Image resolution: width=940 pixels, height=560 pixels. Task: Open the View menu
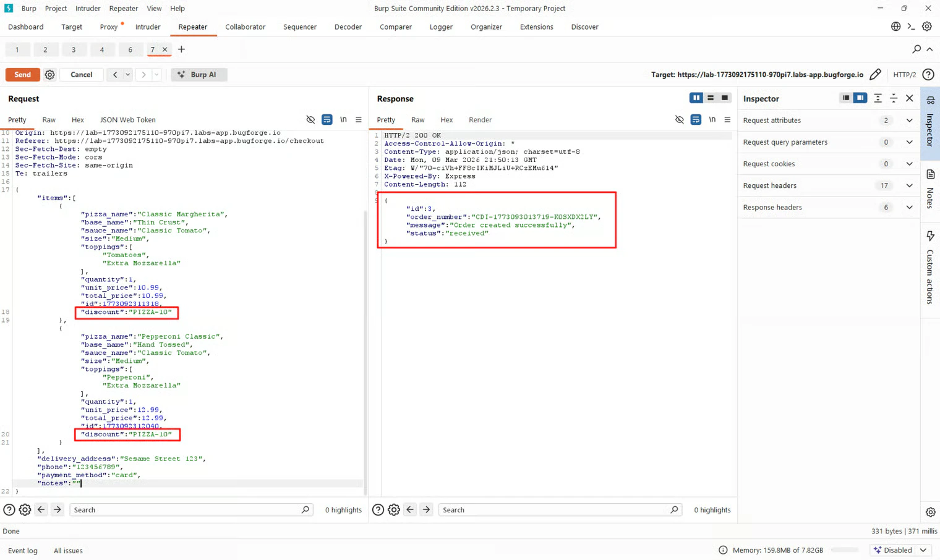(x=154, y=9)
